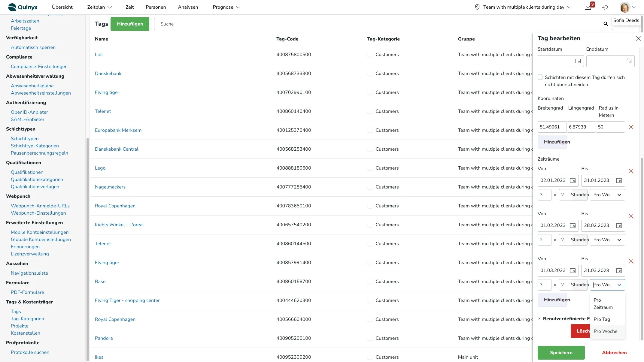The image size is (644, 362).
Task: Close the Tag bearbeiten panel
Action: (x=638, y=38)
